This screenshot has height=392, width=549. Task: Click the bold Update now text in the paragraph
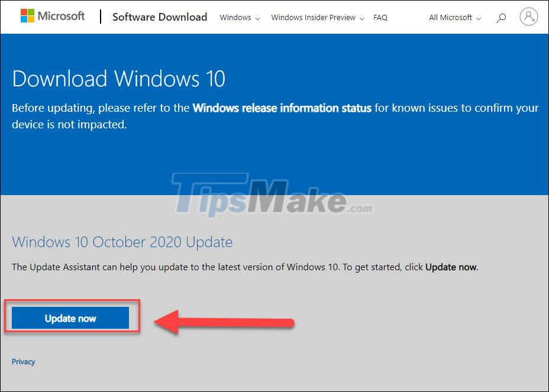click(450, 267)
